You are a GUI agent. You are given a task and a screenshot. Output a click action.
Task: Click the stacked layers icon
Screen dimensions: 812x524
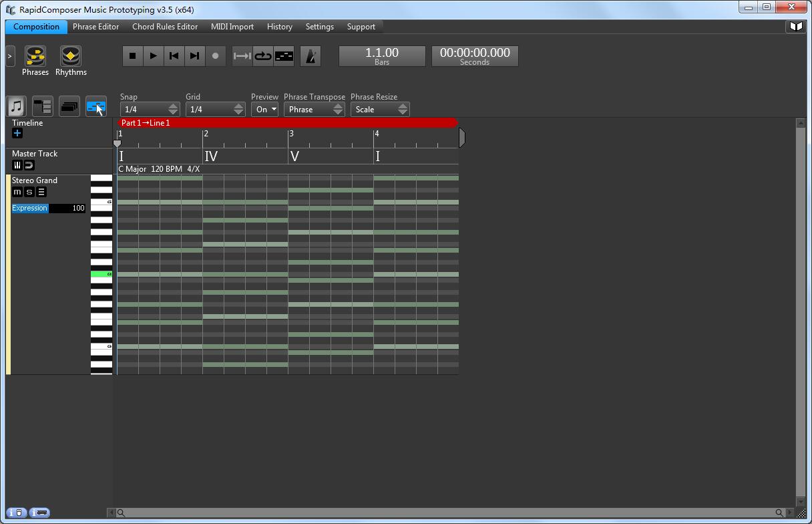pos(69,106)
